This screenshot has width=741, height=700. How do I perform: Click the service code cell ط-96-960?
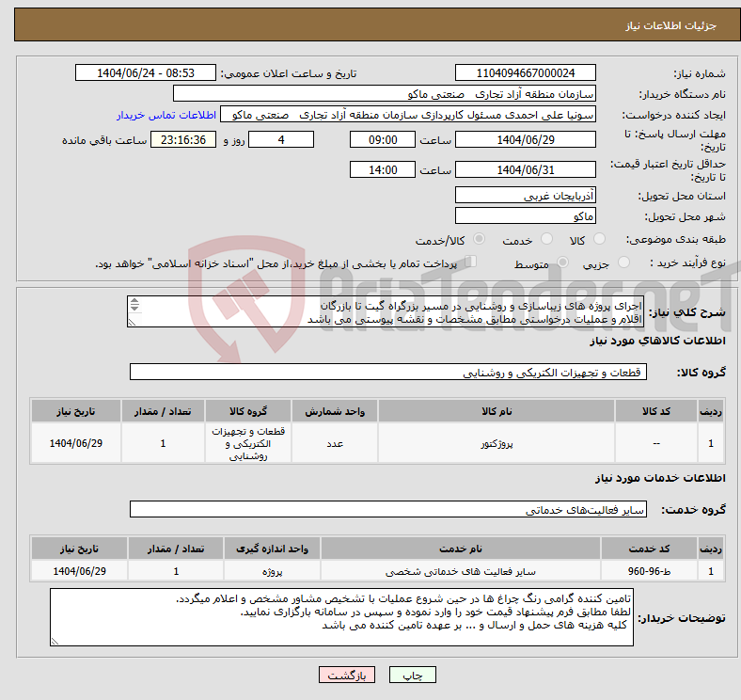tap(650, 571)
